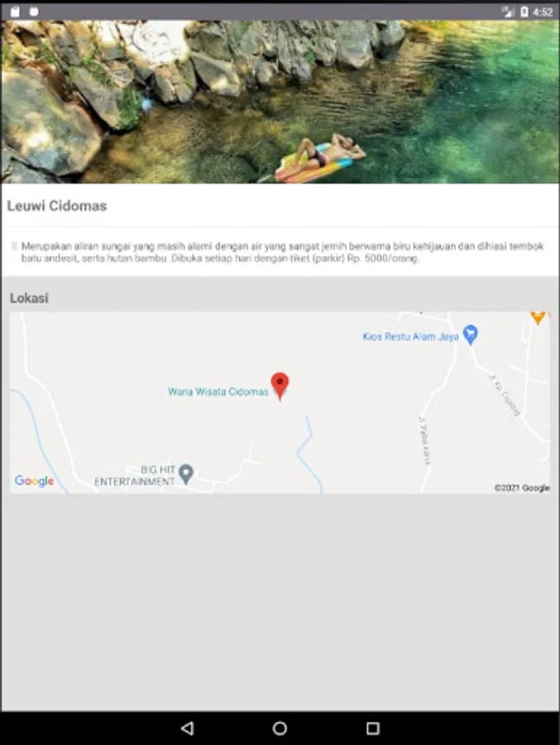Open the Kios Restu Alam Jaya label

(x=410, y=336)
